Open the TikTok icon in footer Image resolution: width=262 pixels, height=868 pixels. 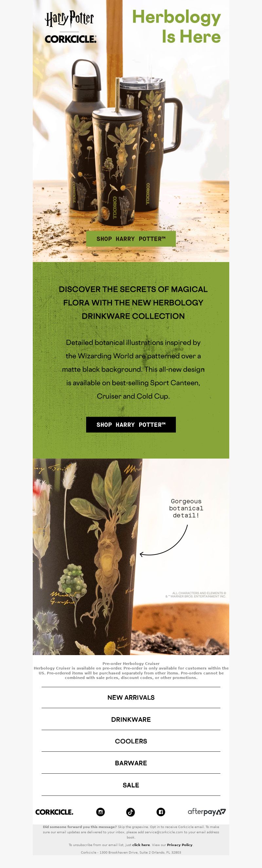click(131, 812)
